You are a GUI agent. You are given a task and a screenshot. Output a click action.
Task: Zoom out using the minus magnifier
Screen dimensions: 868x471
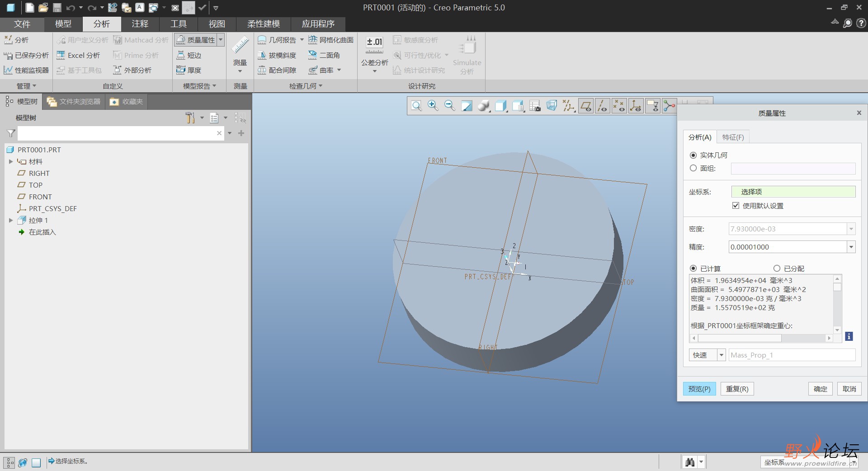coord(449,106)
